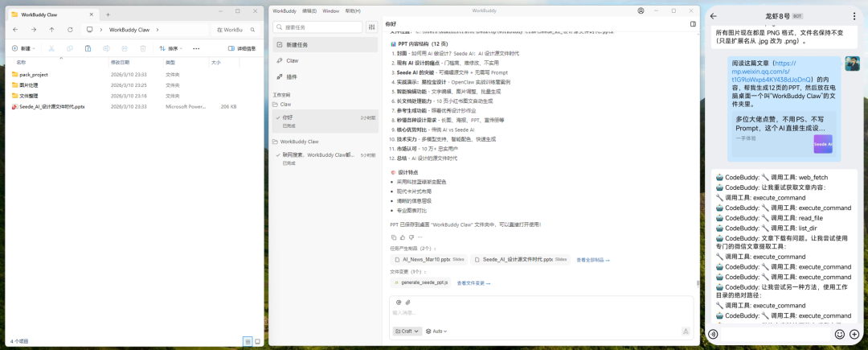Click the WorkBuddy account profile icon

pyautogui.click(x=641, y=10)
